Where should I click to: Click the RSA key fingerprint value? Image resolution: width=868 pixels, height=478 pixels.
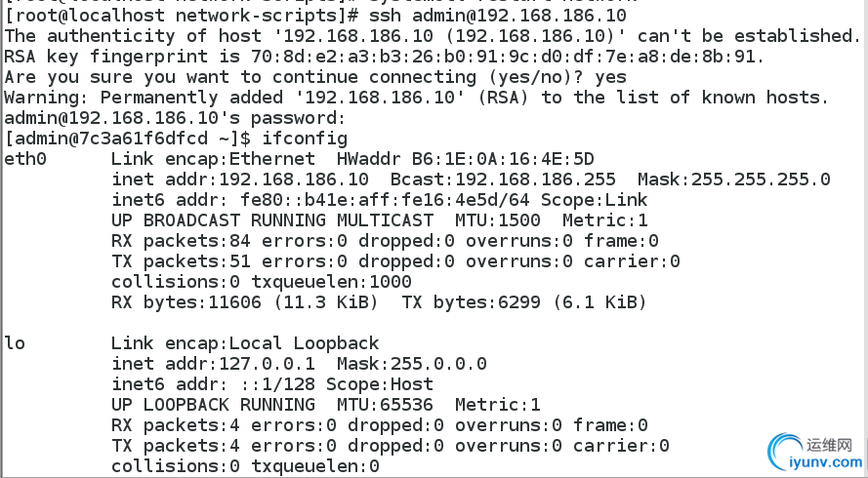[x=506, y=57]
